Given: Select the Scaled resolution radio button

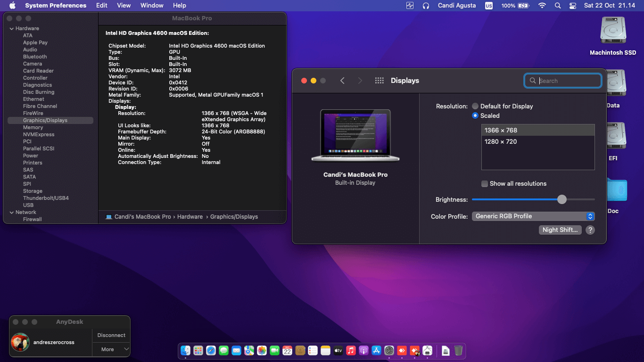Looking at the screenshot, I should pyautogui.click(x=475, y=115).
